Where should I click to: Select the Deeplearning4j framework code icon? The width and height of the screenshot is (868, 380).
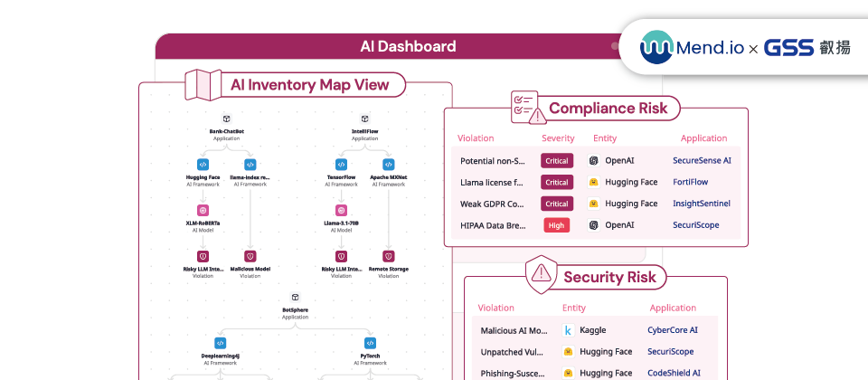(x=221, y=343)
